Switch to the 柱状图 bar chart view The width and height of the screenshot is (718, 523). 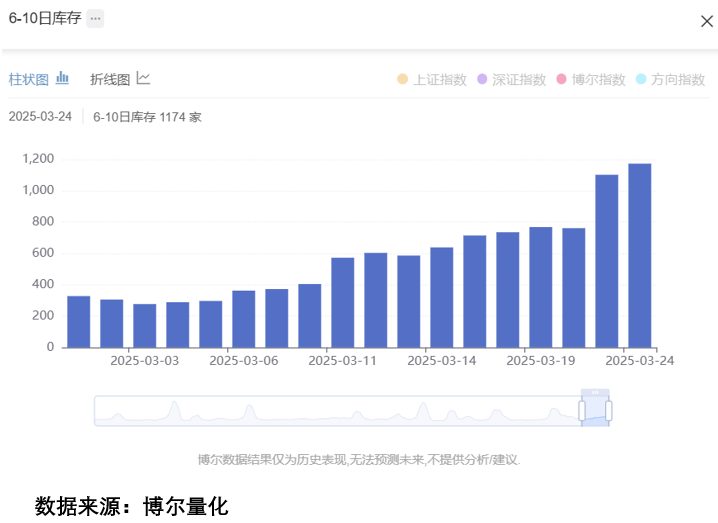pyautogui.click(x=38, y=79)
